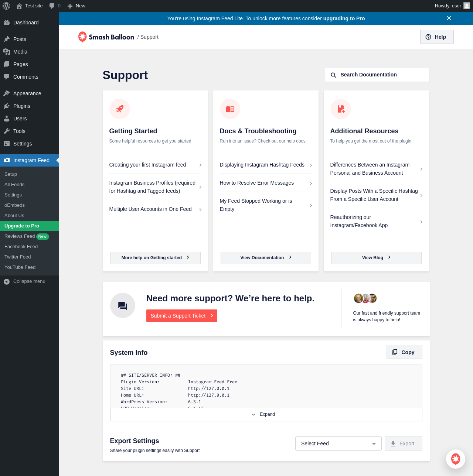Click the WordPress logo icon
Viewport: 473px width, 476px height.
point(6,6)
